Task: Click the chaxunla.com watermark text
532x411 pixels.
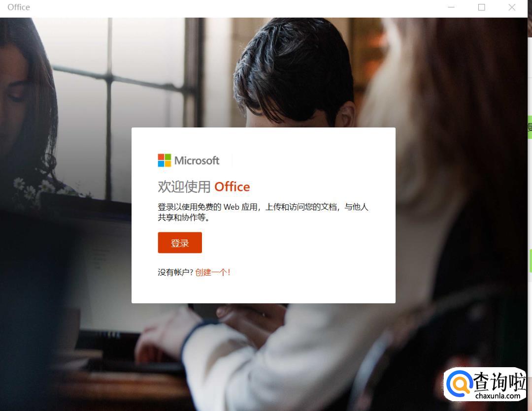Action: click(x=498, y=396)
